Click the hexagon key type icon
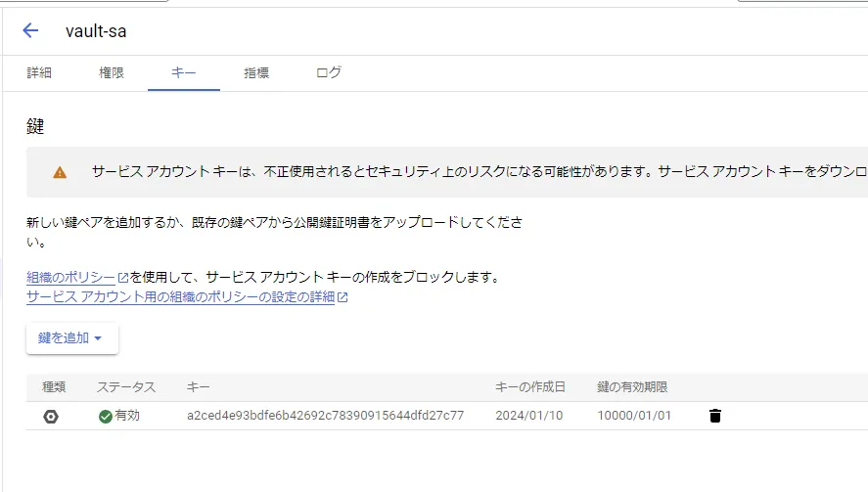868x492 pixels. [x=51, y=416]
